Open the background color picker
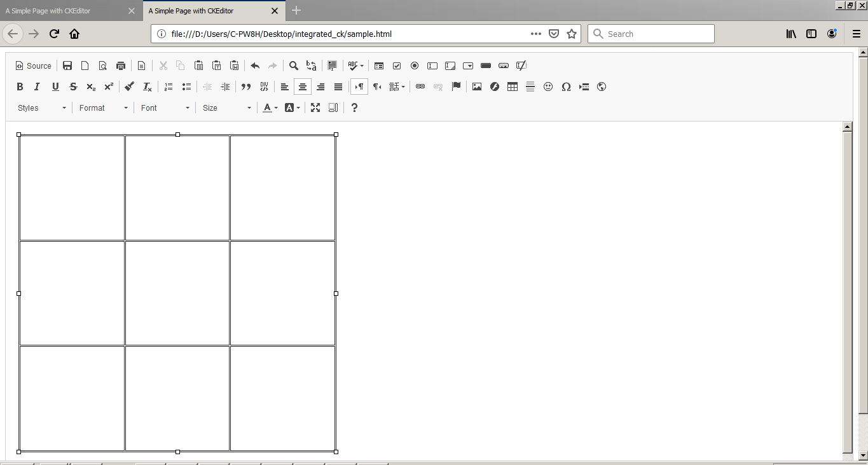 point(292,108)
